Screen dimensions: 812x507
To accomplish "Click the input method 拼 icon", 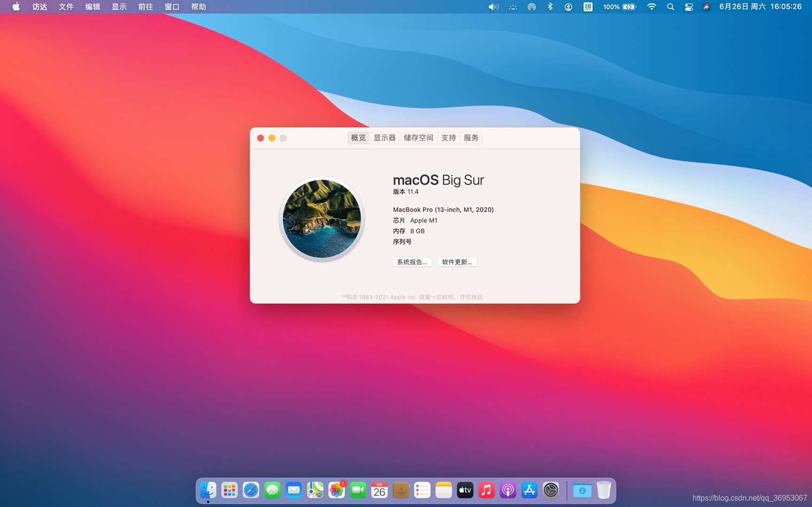I will pyautogui.click(x=588, y=7).
